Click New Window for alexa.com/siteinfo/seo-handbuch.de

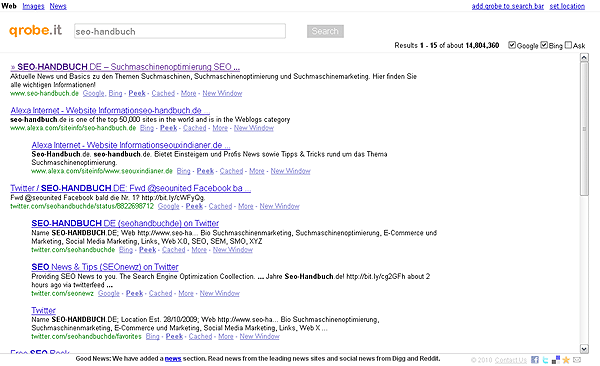pos(254,128)
